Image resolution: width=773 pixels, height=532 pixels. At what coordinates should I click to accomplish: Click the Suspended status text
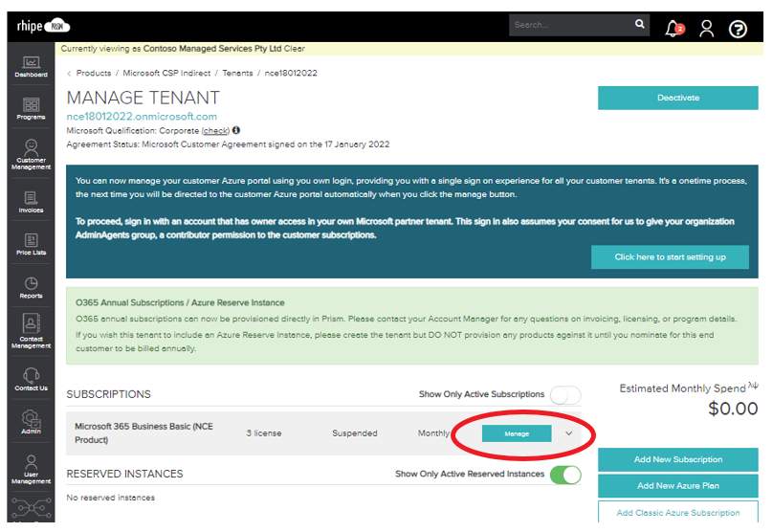[355, 433]
